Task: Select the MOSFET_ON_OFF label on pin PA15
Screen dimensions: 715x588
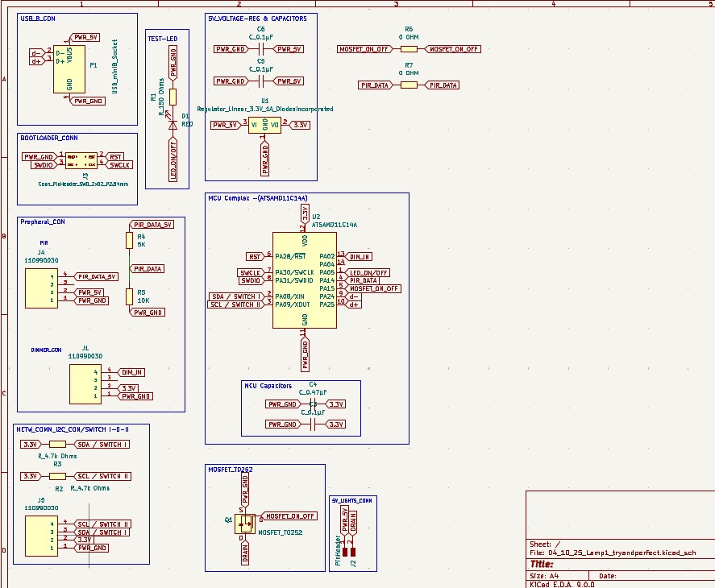Action: point(373,288)
